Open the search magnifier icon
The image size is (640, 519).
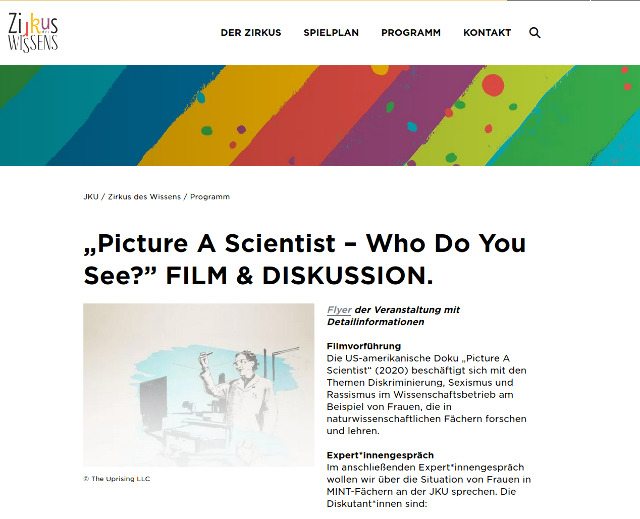click(x=535, y=33)
